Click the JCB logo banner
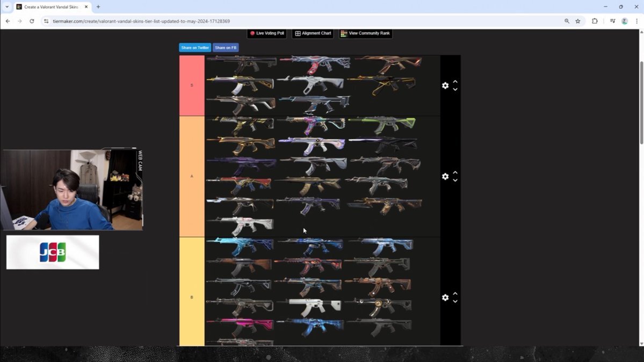 click(x=53, y=252)
